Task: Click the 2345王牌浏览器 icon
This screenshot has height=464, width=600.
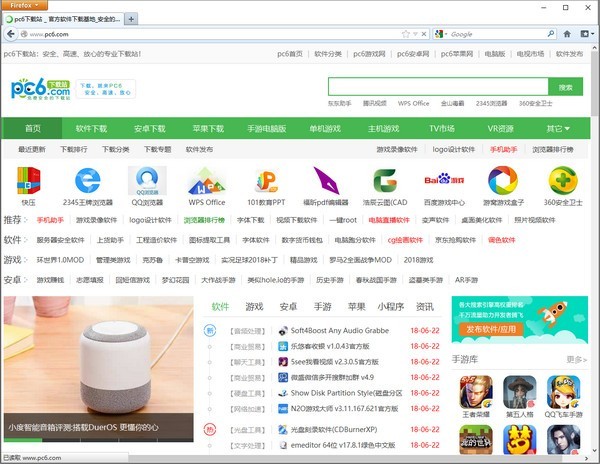Action: 88,182
